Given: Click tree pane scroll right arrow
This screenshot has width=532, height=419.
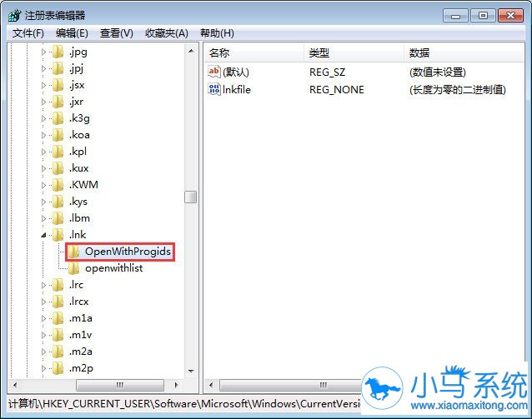Looking at the screenshot, I should pos(176,385).
